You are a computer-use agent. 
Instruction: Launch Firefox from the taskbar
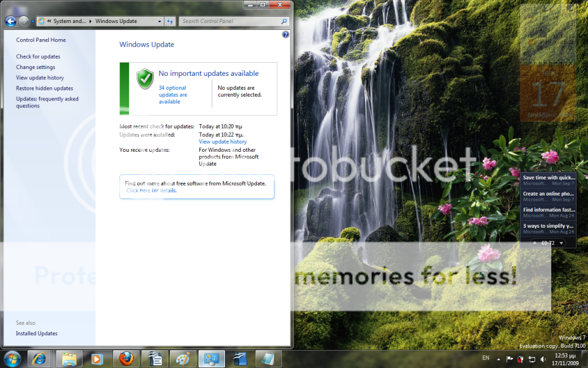pyautogui.click(x=126, y=359)
